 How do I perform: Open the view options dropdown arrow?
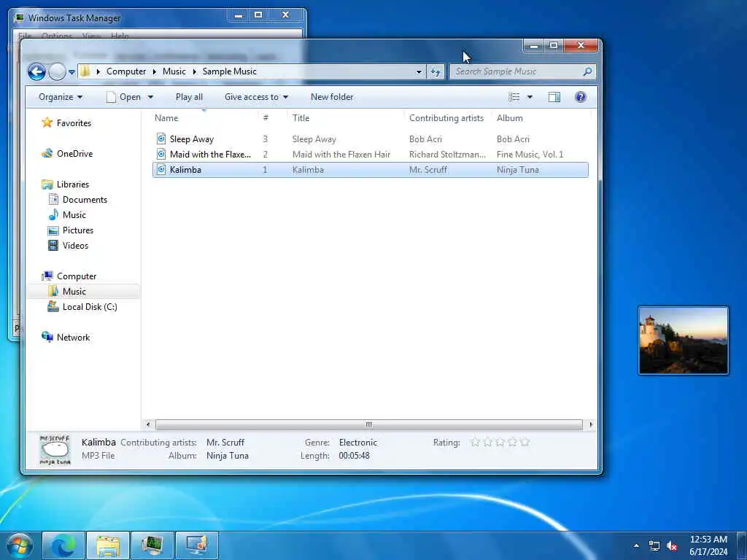coord(530,97)
